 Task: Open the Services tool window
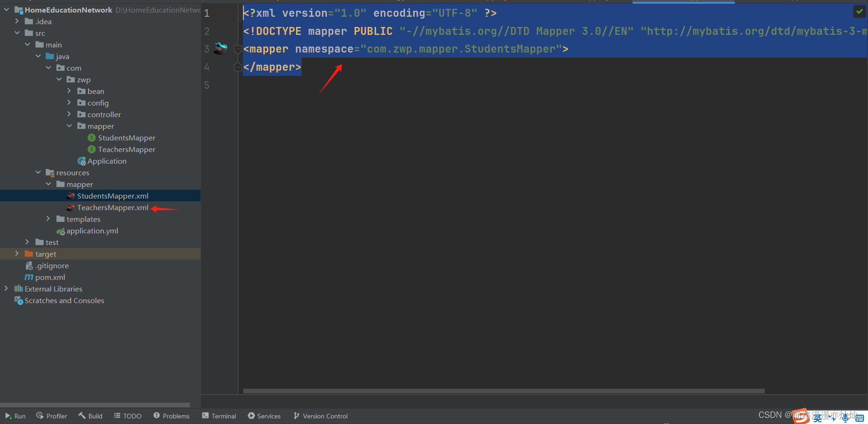coord(264,416)
